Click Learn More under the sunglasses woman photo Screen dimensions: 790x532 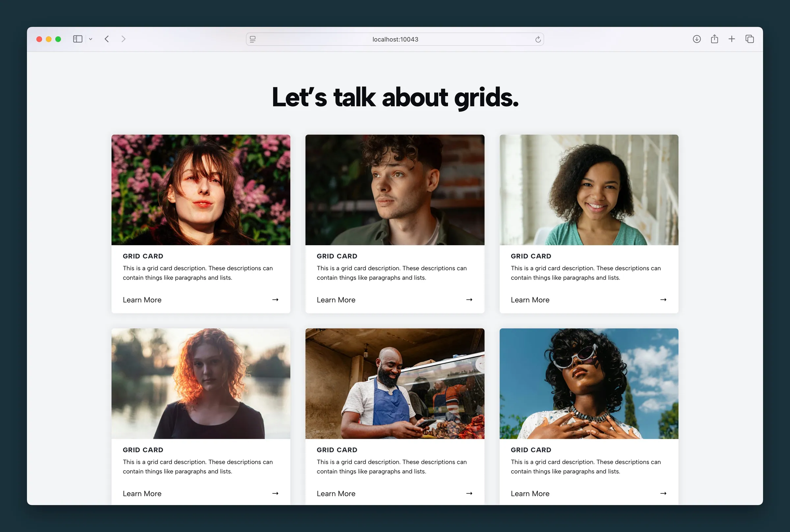pyautogui.click(x=530, y=494)
